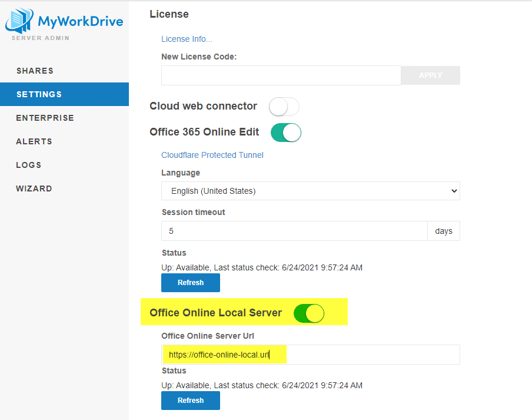Expand the Language dropdown
The width and height of the screenshot is (532, 420).
pos(310,191)
